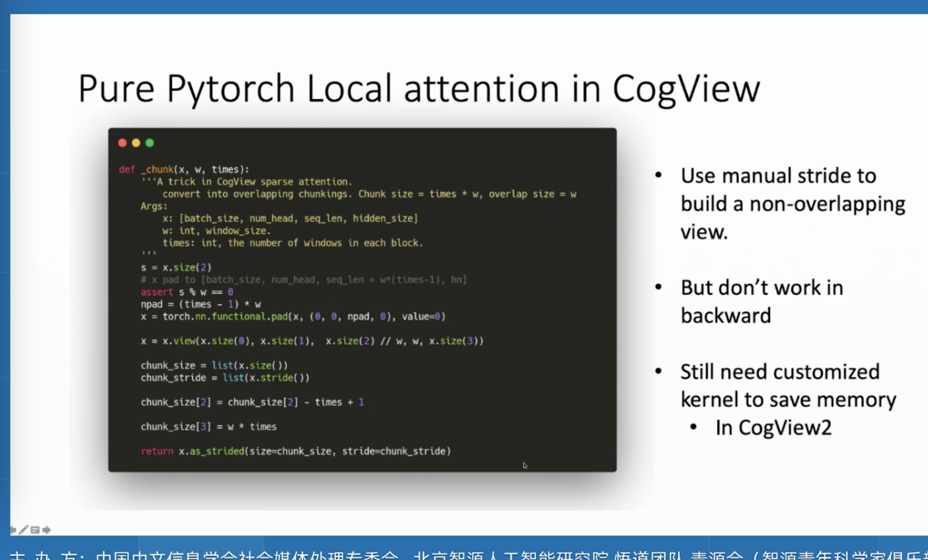
Task: Click the 'x = x.view(...)' code line
Action: click(x=312, y=341)
